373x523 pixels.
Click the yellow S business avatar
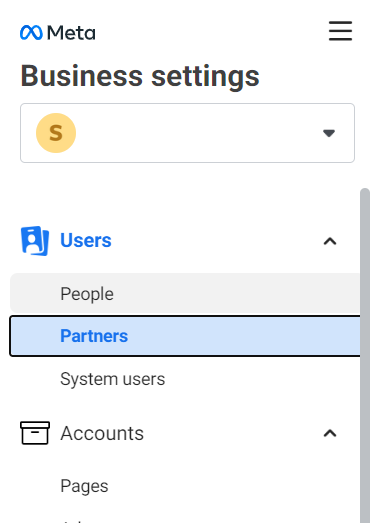click(x=56, y=133)
